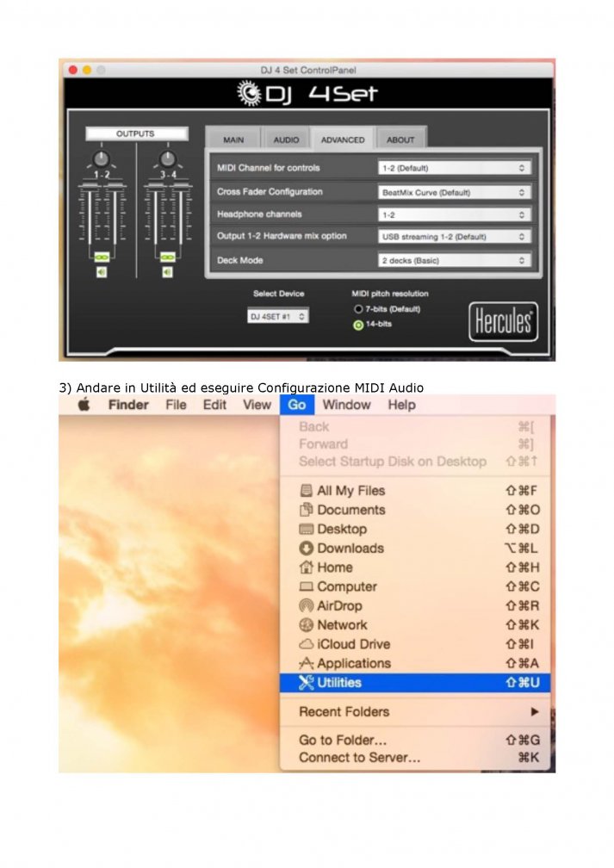Click the Go menu in menu bar
The width and height of the screenshot is (614, 868).
pos(297,405)
